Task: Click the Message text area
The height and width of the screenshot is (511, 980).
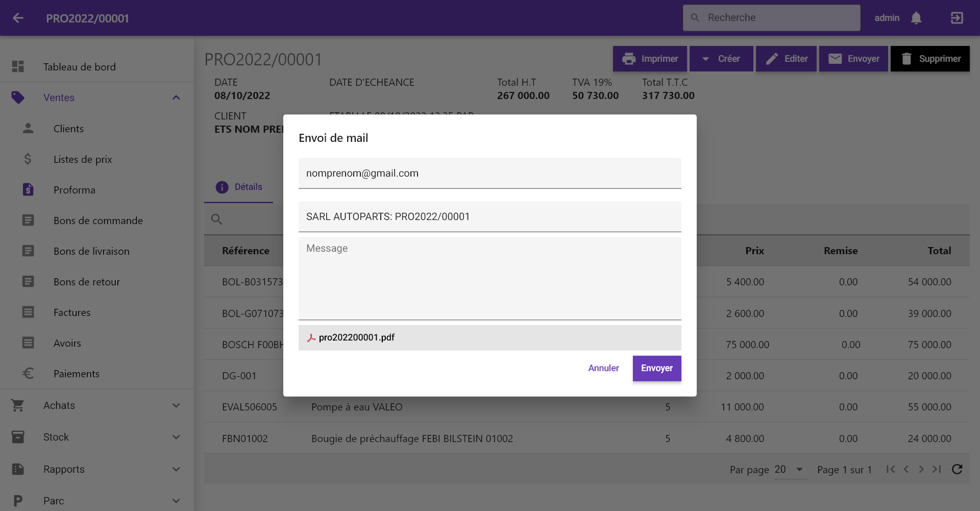Action: tap(490, 279)
